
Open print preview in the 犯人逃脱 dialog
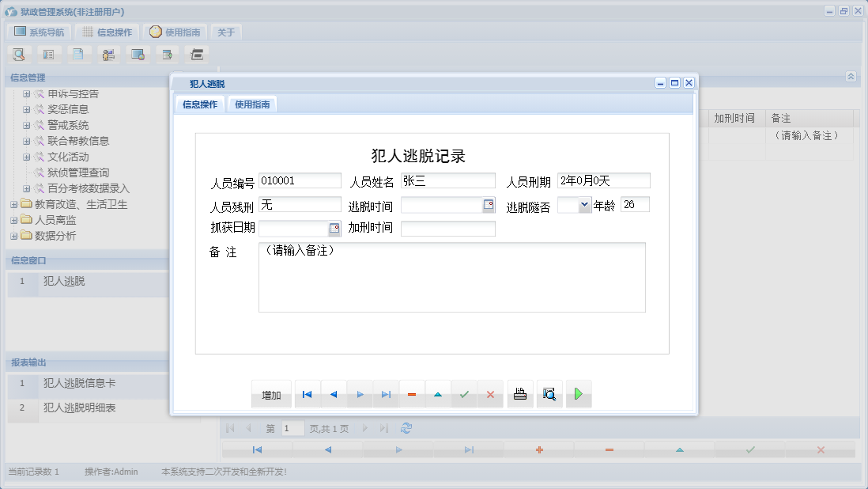pos(549,393)
